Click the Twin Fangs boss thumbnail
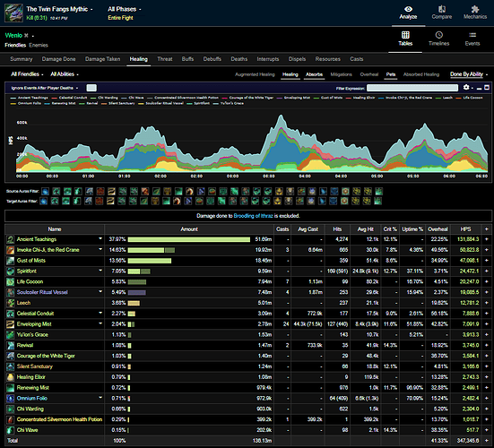The width and height of the screenshot is (494, 448). (13, 13)
